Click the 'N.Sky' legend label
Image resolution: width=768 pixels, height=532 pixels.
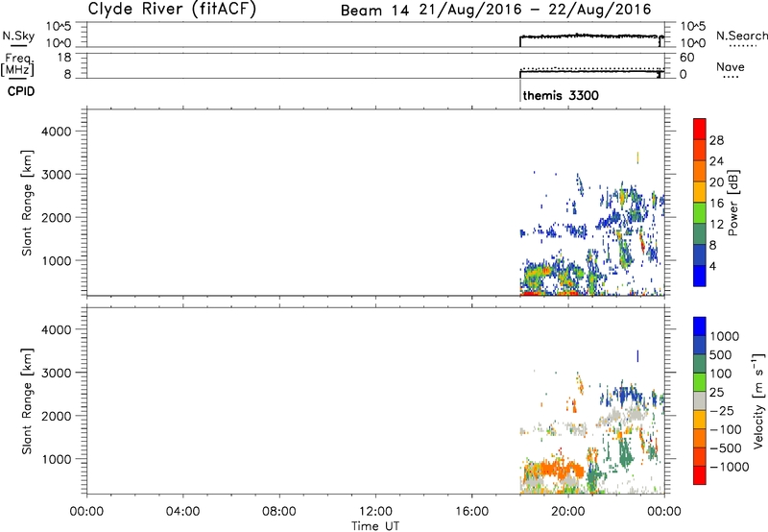[18, 36]
